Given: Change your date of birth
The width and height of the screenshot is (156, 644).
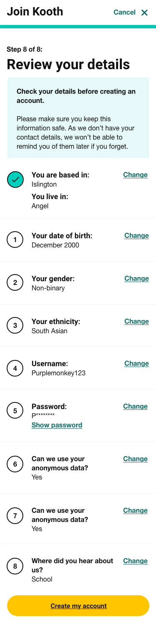Looking at the screenshot, I should 136,235.
